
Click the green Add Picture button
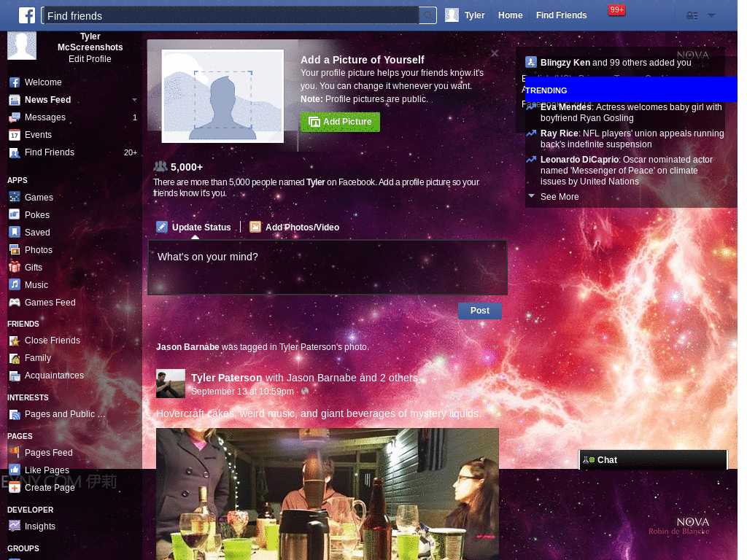point(340,122)
